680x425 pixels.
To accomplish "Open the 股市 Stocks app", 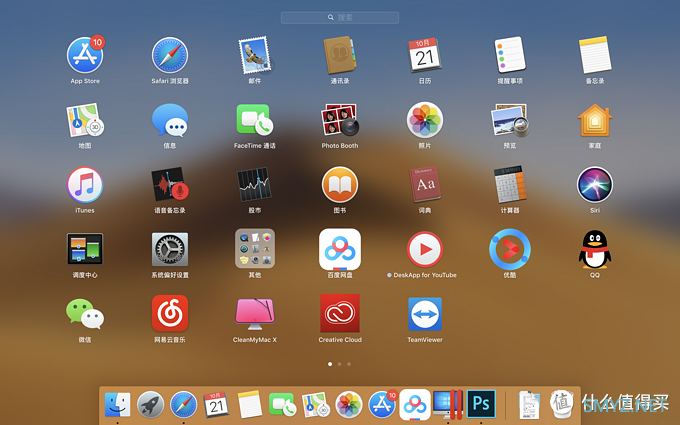I will [255, 185].
